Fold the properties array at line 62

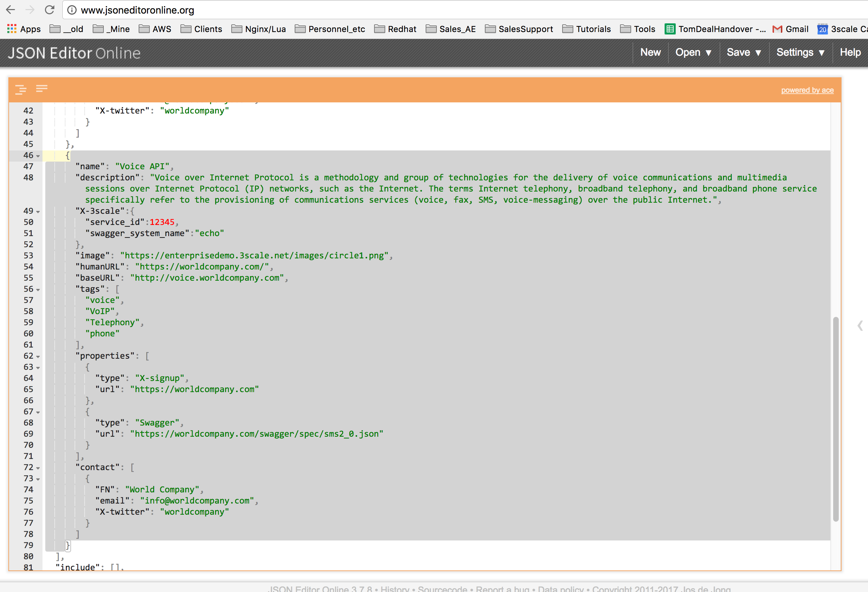(x=38, y=356)
